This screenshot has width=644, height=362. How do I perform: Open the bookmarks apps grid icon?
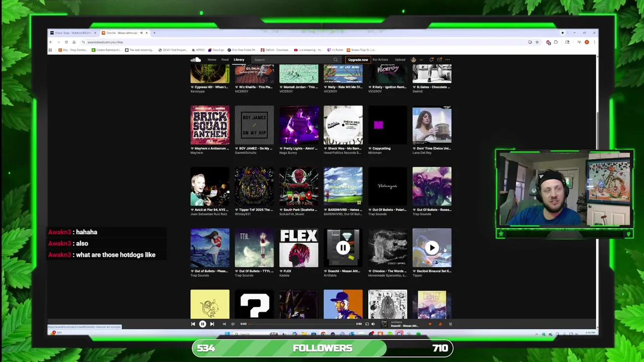point(50,50)
